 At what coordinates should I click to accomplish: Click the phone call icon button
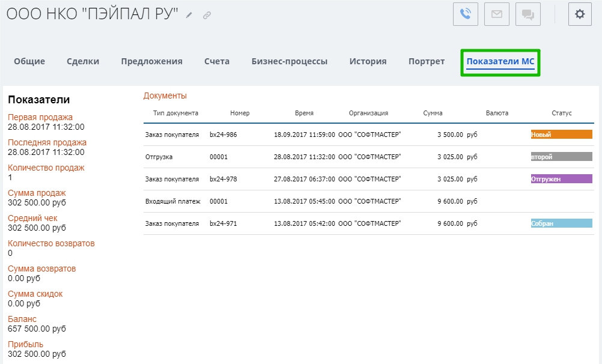465,14
